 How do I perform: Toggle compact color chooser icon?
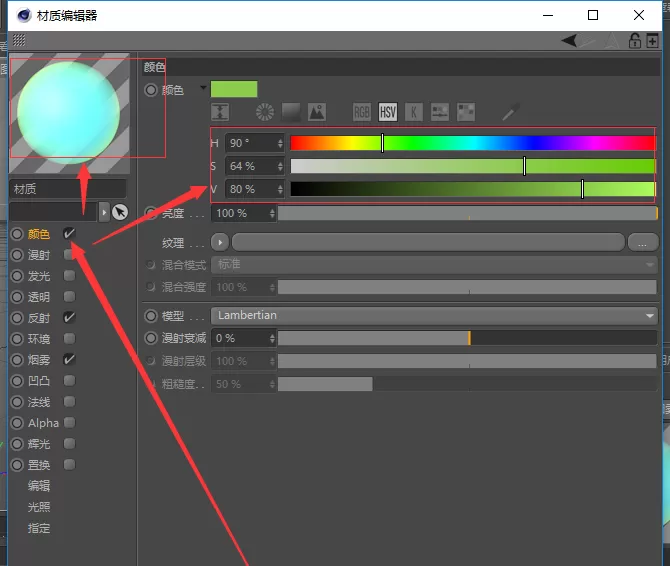pos(220,112)
